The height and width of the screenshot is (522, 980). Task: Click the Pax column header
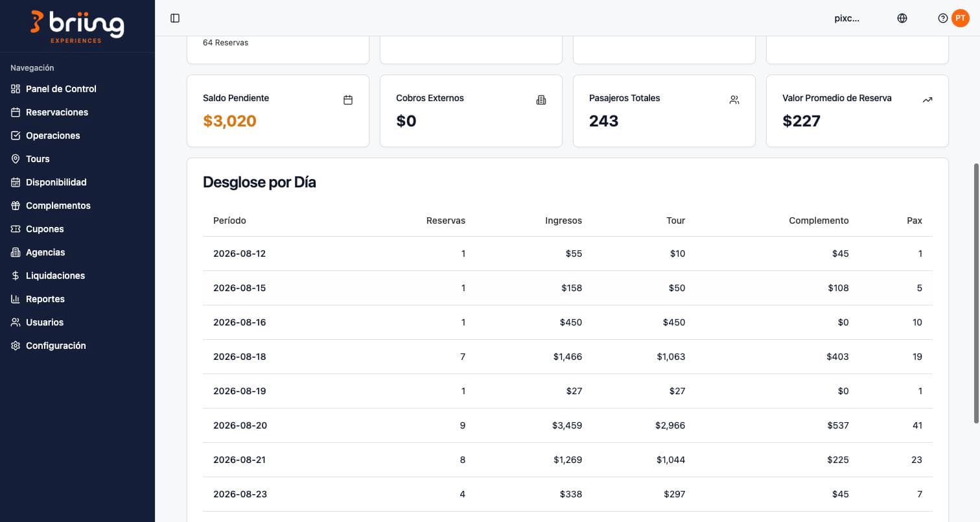tap(915, 220)
